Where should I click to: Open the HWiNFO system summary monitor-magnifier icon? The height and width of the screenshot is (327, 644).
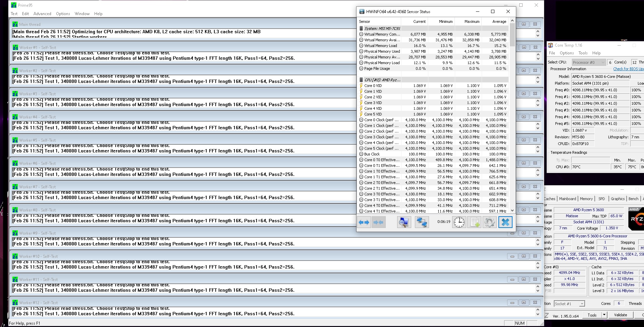tap(404, 222)
